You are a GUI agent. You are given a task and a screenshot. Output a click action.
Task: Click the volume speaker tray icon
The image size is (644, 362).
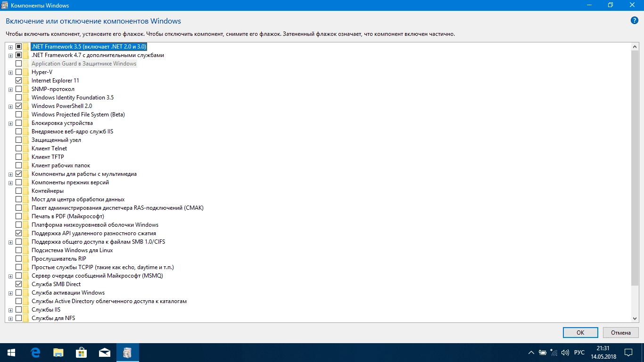coord(565,353)
